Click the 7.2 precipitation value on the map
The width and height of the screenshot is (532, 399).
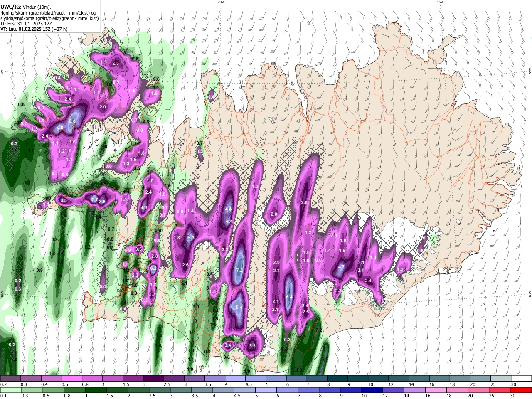pos(239,270)
